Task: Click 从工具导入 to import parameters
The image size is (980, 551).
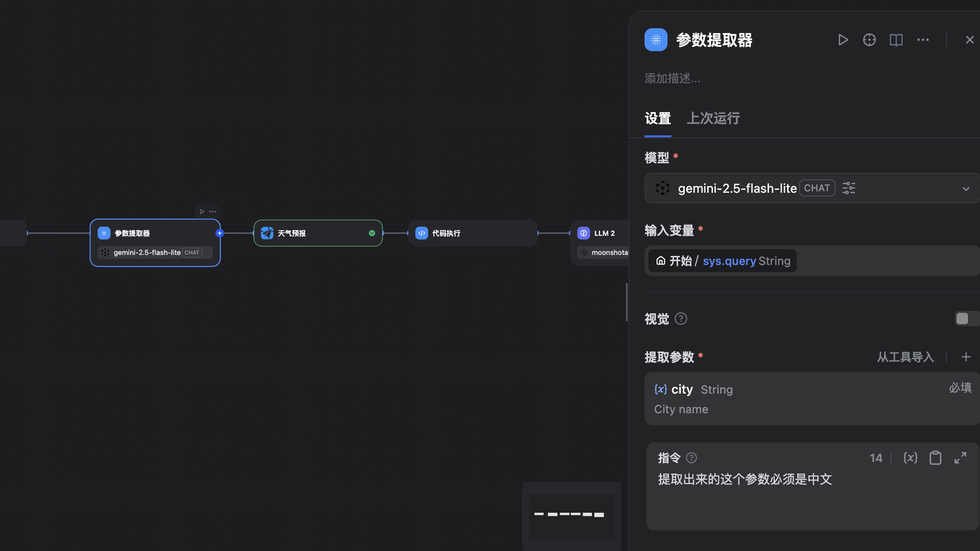Action: click(x=905, y=357)
